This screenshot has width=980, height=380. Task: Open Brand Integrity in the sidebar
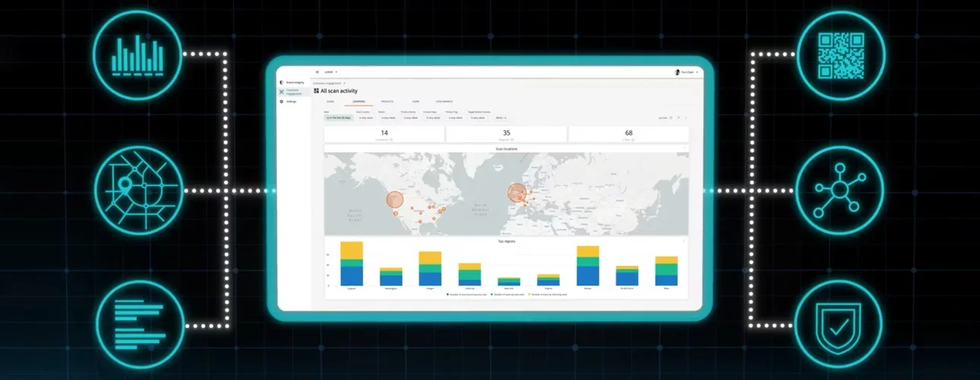294,82
